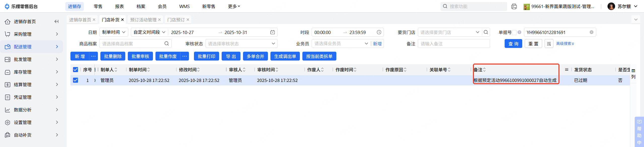Open user menu chevron beside 苏尔银
This screenshot has height=147, width=644.
(x=635, y=6)
